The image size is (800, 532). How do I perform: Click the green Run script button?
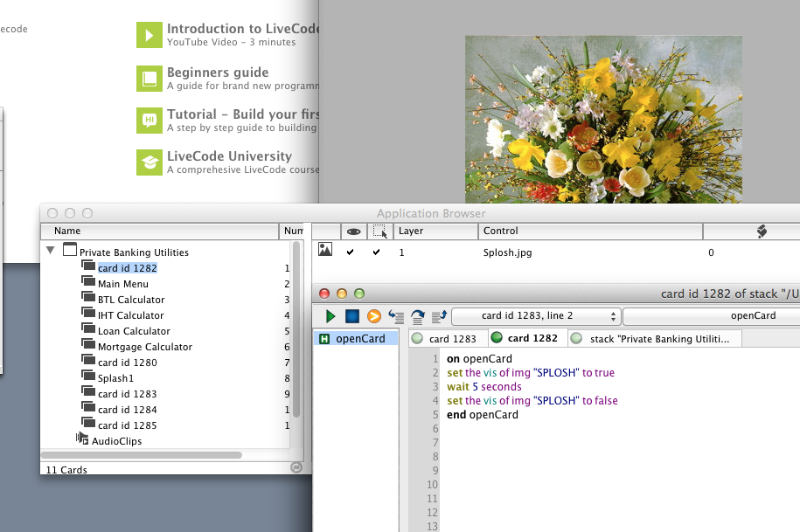point(330,316)
